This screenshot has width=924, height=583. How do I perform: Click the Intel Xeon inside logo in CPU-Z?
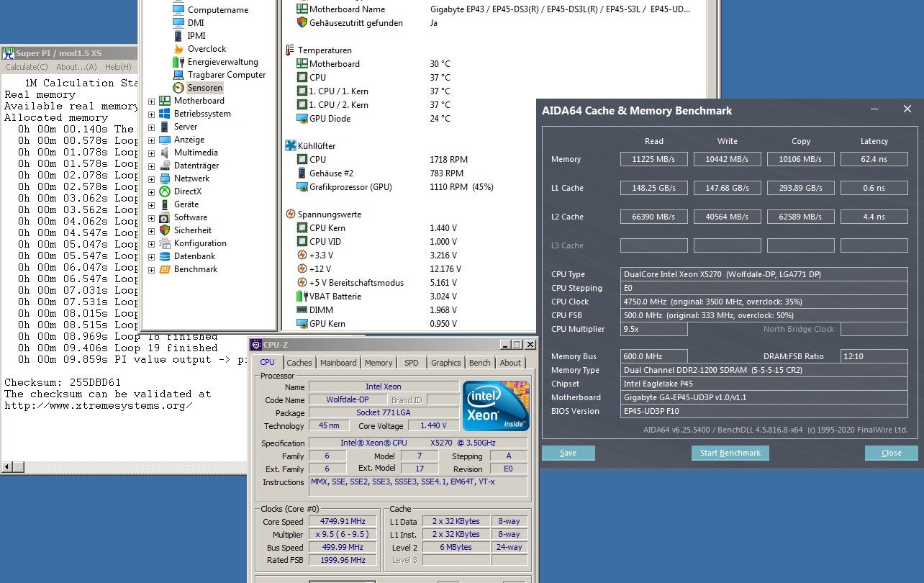point(496,406)
